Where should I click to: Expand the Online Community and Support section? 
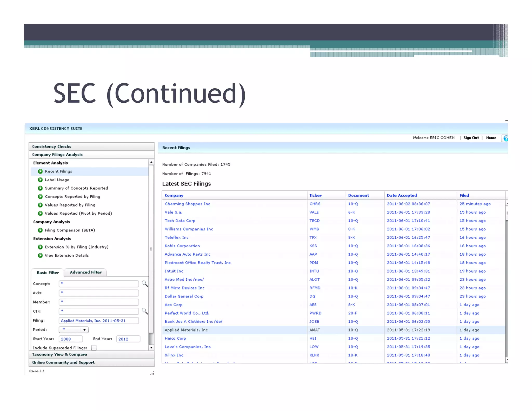[x=63, y=362]
